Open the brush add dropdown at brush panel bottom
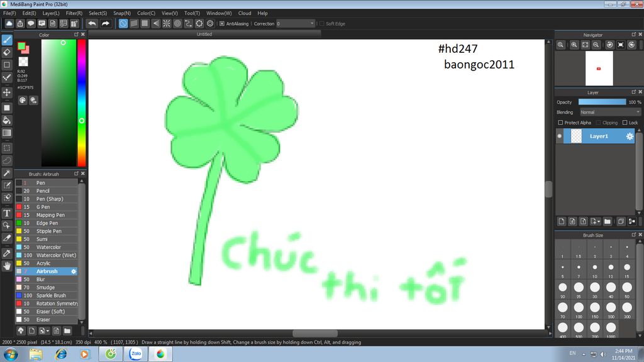 (44, 331)
